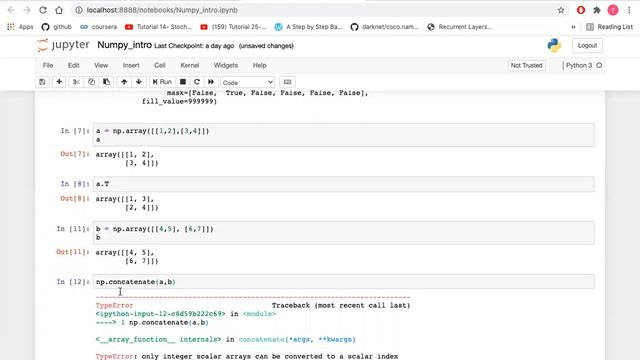
Task: Paste cells below icon
Action: pos(106,82)
